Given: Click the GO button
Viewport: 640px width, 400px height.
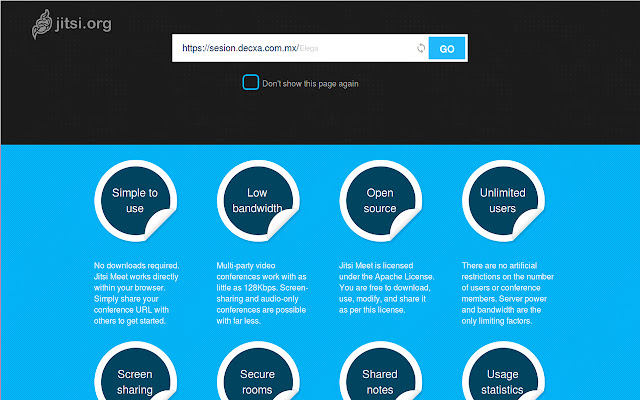Looking at the screenshot, I should [447, 49].
